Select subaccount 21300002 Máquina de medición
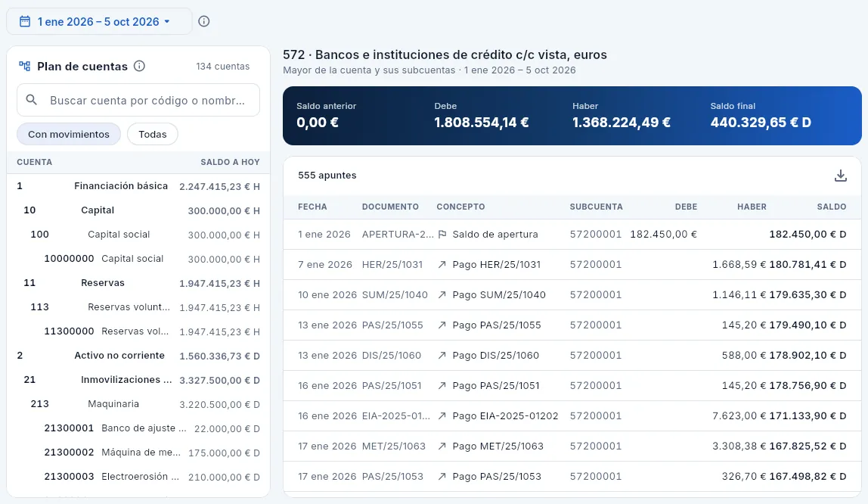This screenshot has height=504, width=868. (x=138, y=453)
